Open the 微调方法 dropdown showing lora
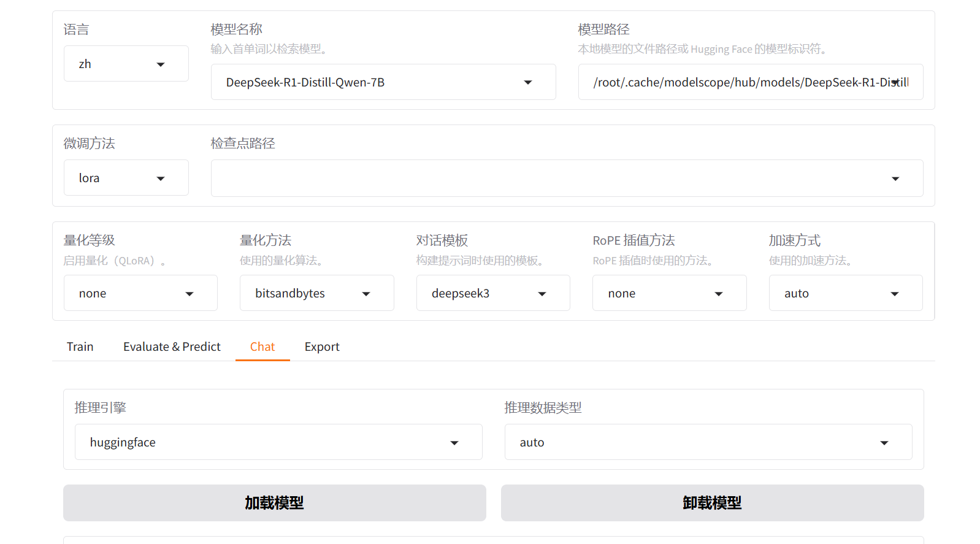The width and height of the screenshot is (980, 544). [126, 178]
